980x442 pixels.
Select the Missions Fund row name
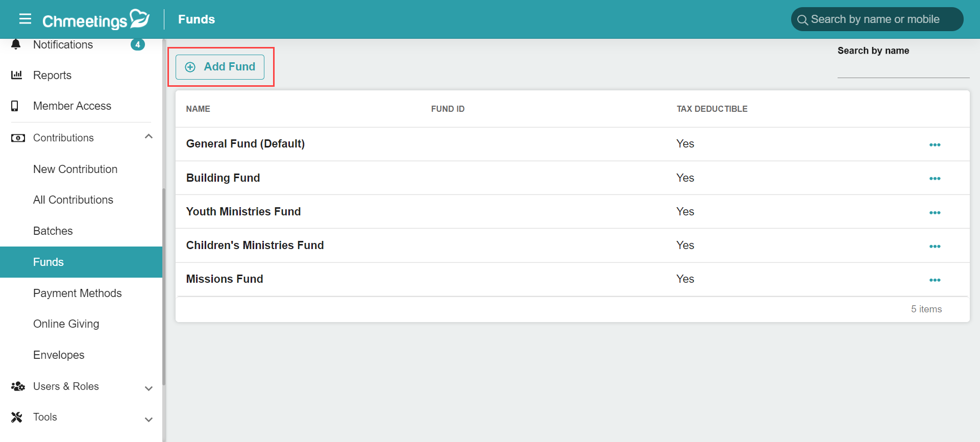(225, 279)
